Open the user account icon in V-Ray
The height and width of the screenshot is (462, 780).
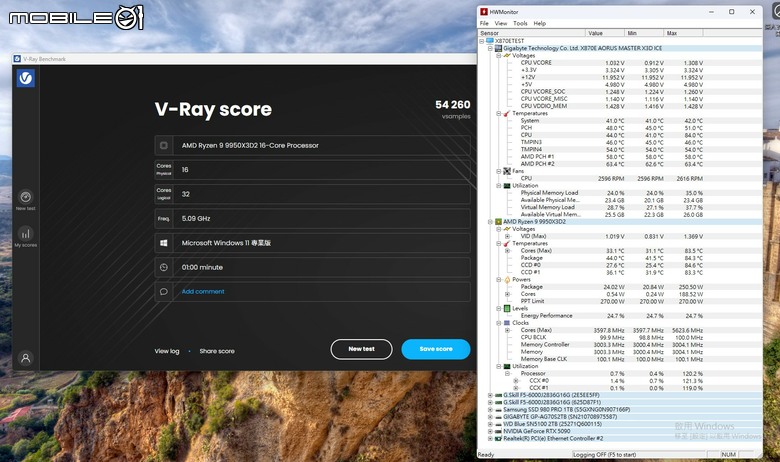[25, 358]
